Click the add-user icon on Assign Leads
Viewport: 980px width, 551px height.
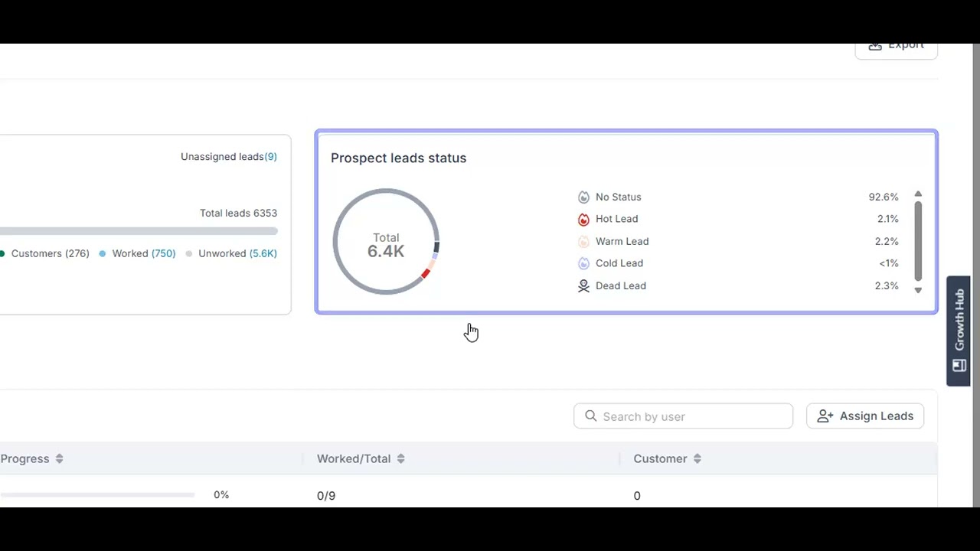pos(825,416)
